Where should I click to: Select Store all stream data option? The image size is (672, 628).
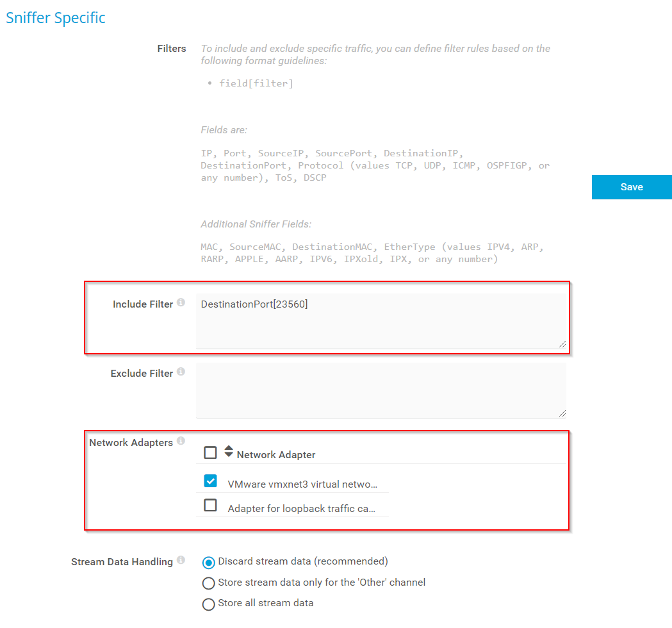(x=208, y=604)
